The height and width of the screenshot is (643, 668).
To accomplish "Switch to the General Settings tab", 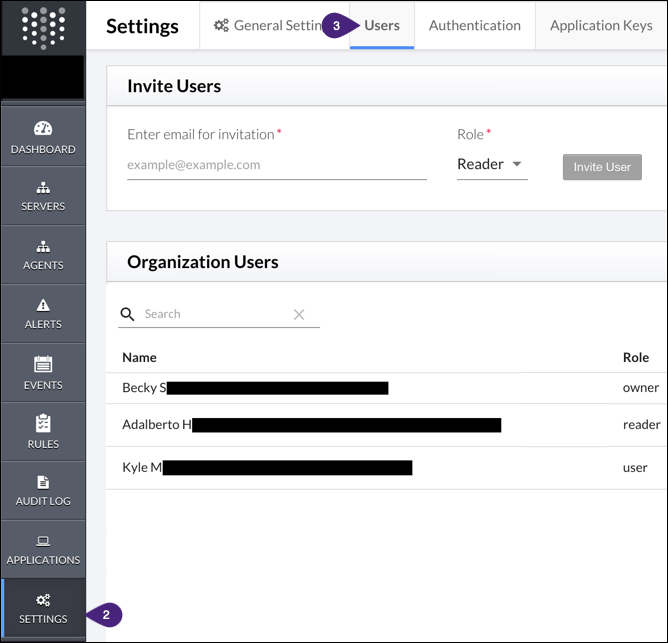I will point(268,26).
